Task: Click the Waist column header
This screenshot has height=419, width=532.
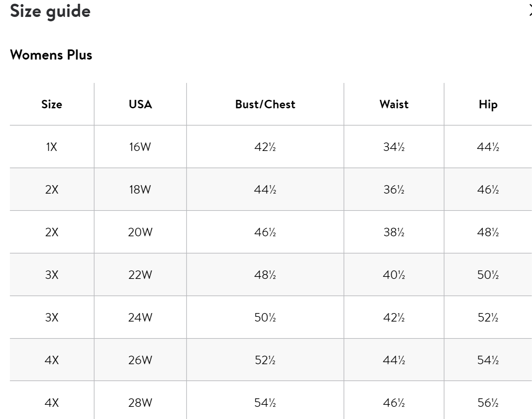Action: 394,104
